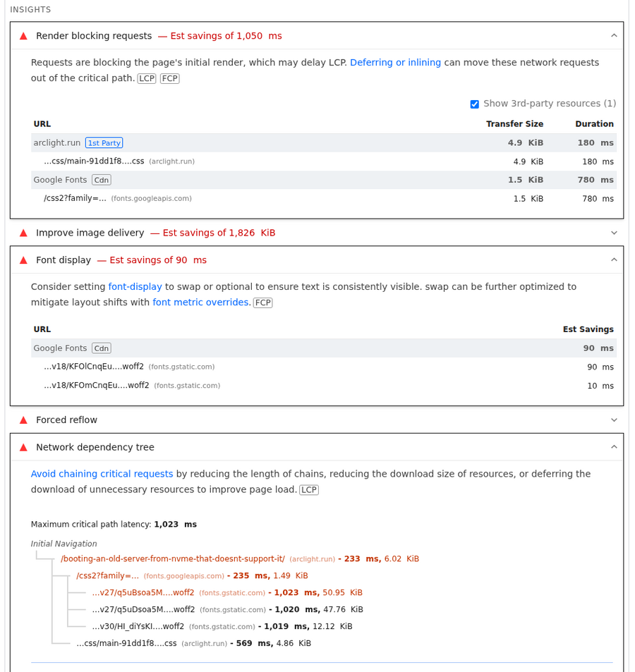Open the font-display documentation link
This screenshot has width=635, height=672.
pyautogui.click(x=135, y=287)
